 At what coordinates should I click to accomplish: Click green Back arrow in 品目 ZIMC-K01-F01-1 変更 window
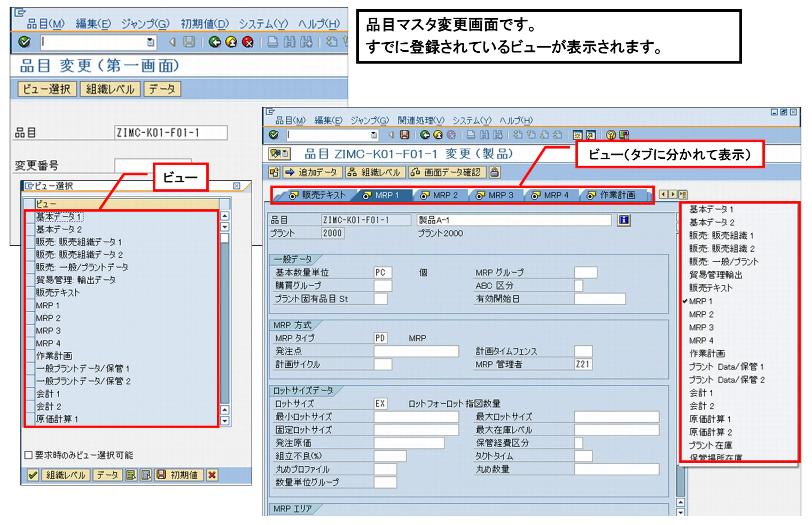click(x=425, y=135)
